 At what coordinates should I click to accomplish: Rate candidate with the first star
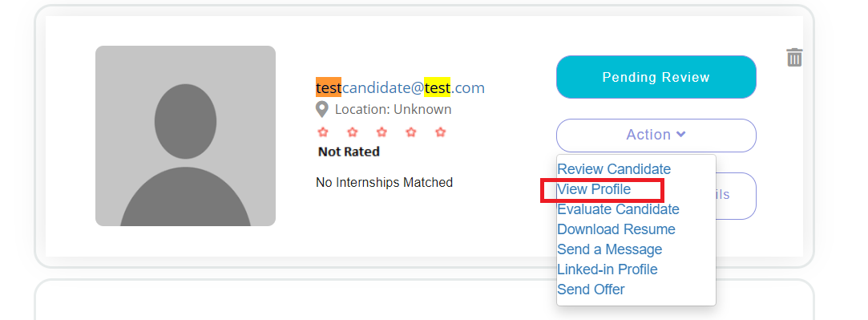click(323, 132)
